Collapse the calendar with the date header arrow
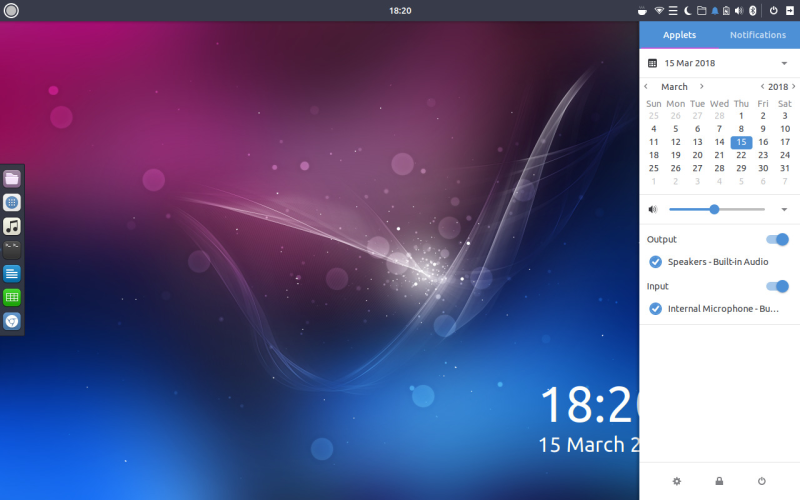800x500 pixels. [784, 63]
